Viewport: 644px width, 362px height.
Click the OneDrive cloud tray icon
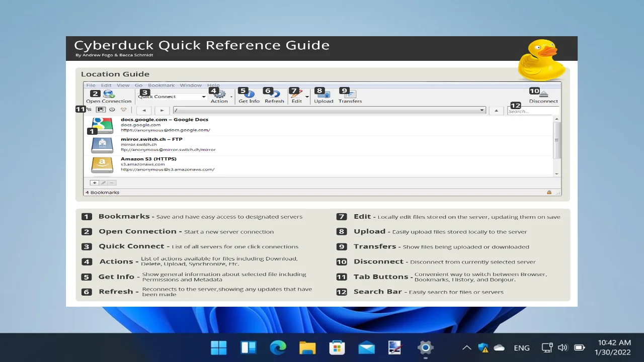[499, 347]
